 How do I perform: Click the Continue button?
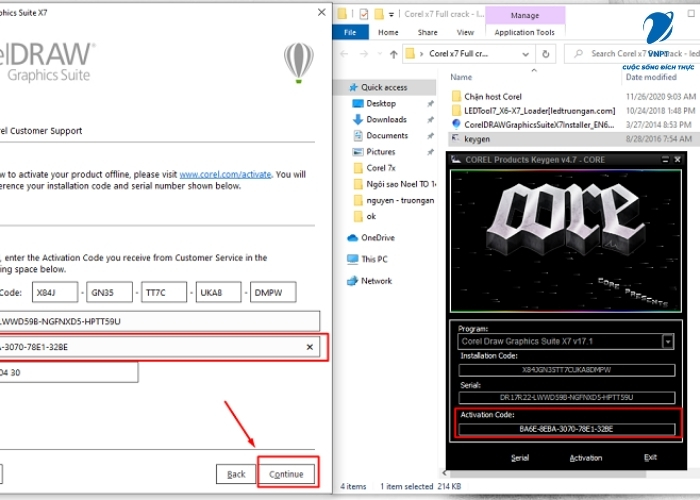point(287,473)
